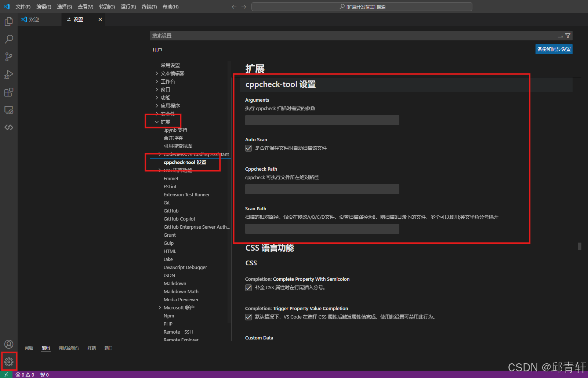Select Extension Test Runner in tree
Screen dimensions: 588x378
(x=186, y=195)
